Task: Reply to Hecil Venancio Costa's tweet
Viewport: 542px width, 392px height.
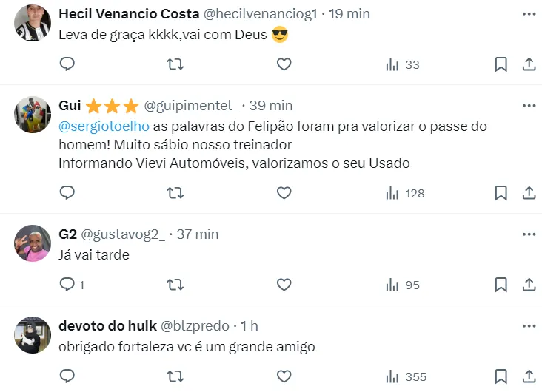Action: tap(67, 64)
